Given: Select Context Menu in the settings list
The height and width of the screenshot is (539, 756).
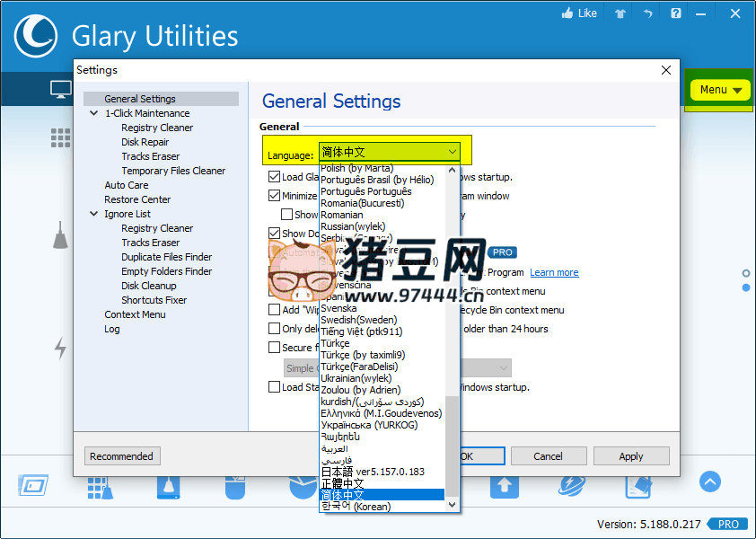Looking at the screenshot, I should click(135, 314).
